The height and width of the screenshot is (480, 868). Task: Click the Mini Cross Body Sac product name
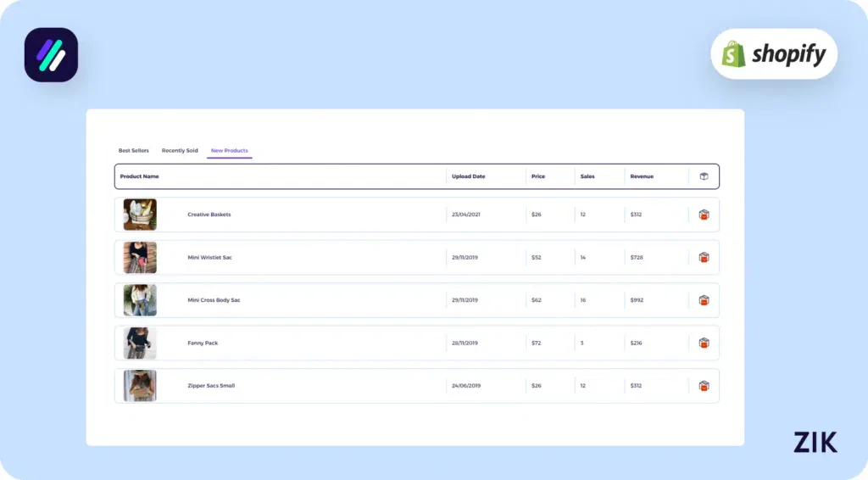pyautogui.click(x=214, y=300)
